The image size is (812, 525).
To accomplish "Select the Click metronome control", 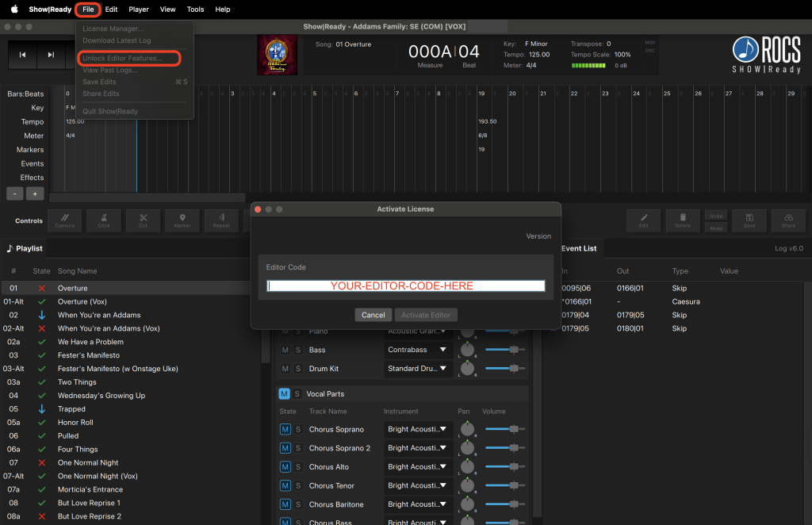I will [104, 220].
